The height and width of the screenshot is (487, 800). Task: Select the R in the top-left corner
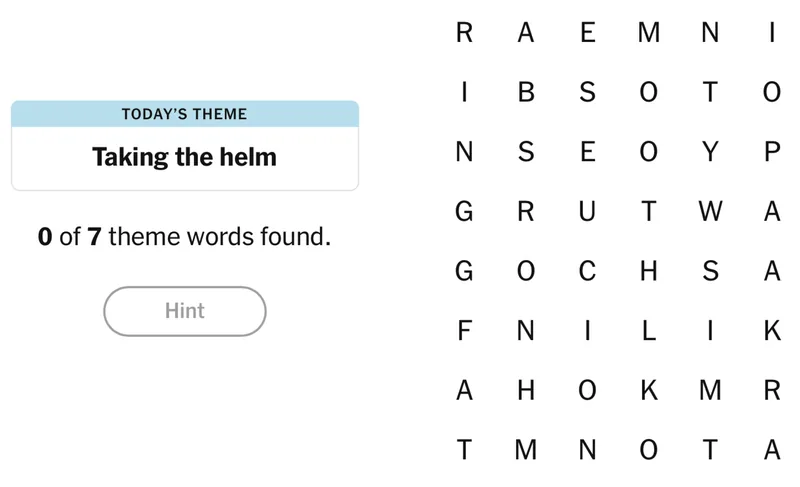[x=464, y=33]
